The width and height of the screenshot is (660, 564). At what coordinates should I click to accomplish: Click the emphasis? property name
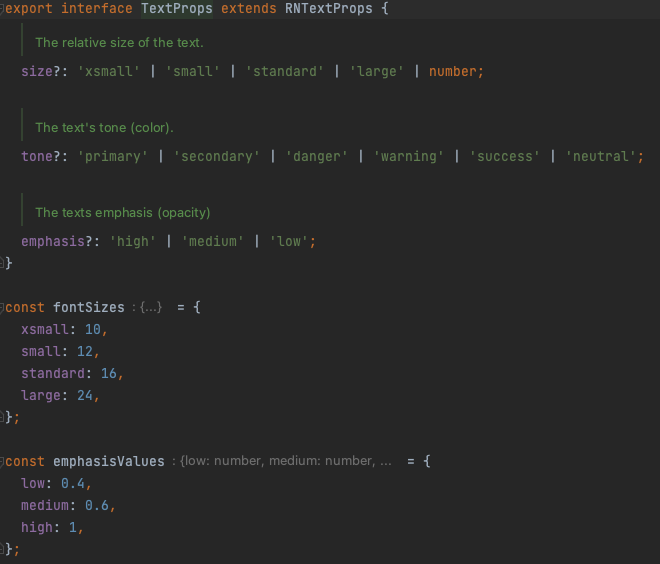coord(53,241)
